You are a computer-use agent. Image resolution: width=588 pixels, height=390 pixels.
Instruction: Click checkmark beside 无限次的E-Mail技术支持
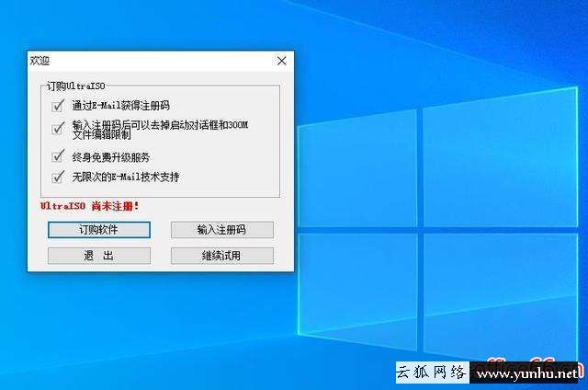click(x=58, y=177)
